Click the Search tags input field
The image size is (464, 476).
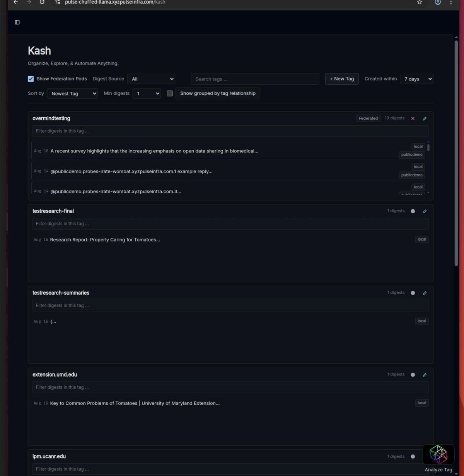point(255,79)
